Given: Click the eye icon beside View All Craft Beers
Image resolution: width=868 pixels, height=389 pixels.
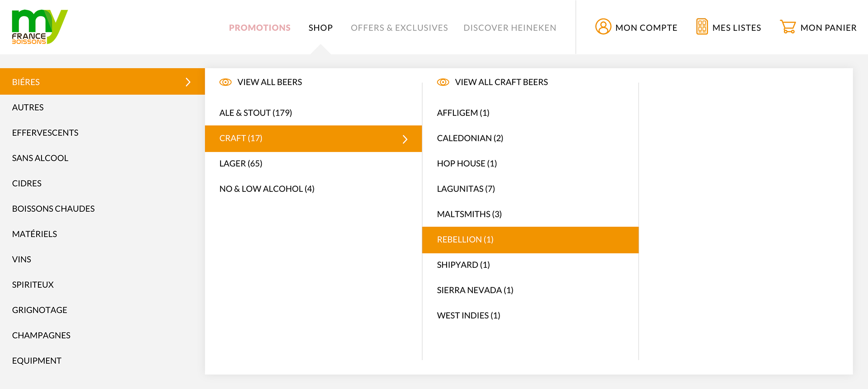Looking at the screenshot, I should tap(443, 82).
